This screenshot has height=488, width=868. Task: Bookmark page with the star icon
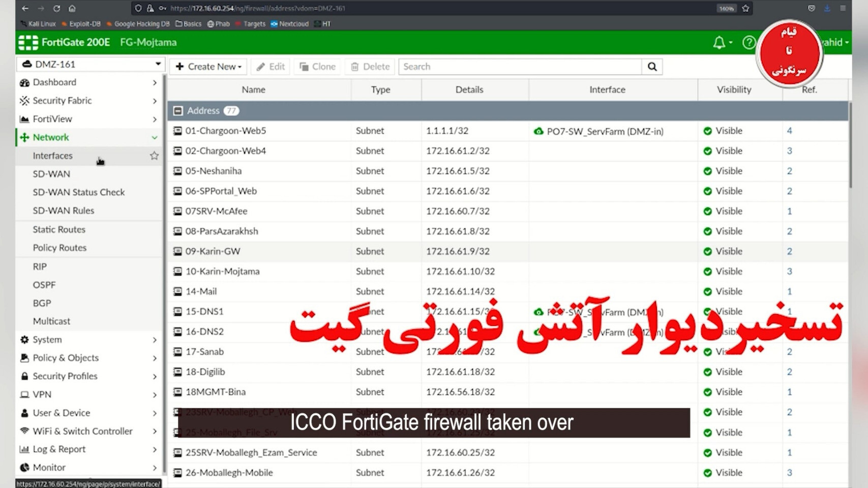(x=745, y=8)
